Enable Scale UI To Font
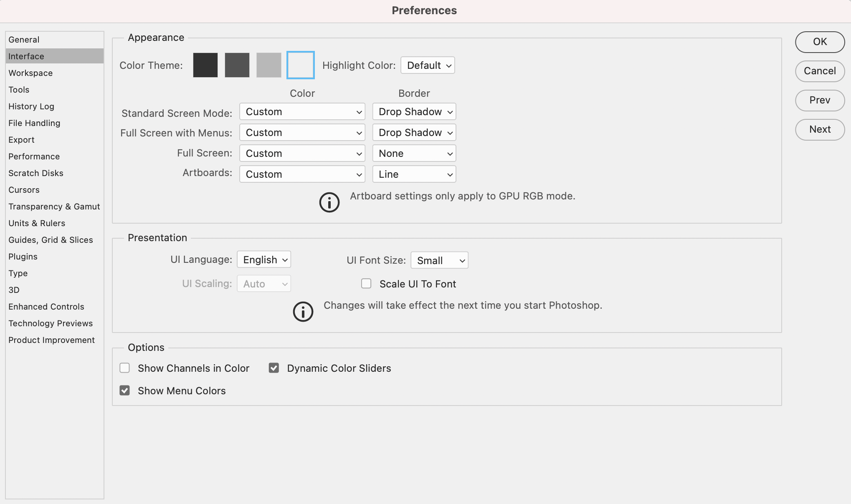Image resolution: width=851 pixels, height=504 pixels. (x=366, y=283)
